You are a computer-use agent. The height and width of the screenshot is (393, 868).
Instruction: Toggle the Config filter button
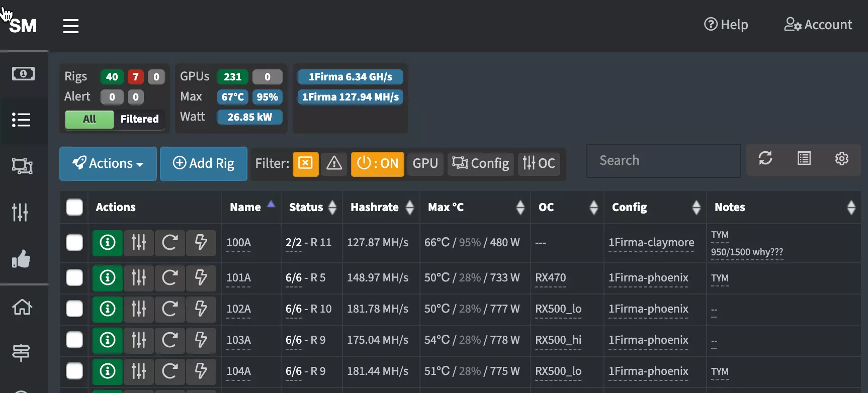click(x=481, y=163)
